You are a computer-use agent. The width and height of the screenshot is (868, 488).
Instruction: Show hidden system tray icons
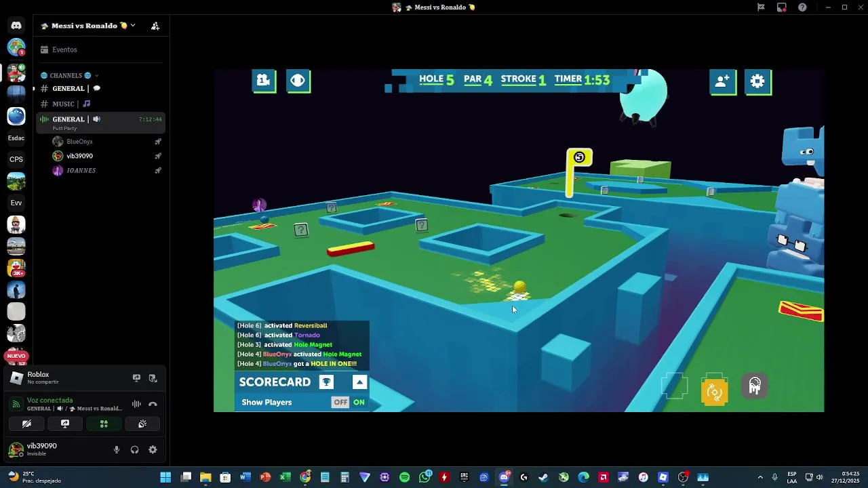click(760, 477)
